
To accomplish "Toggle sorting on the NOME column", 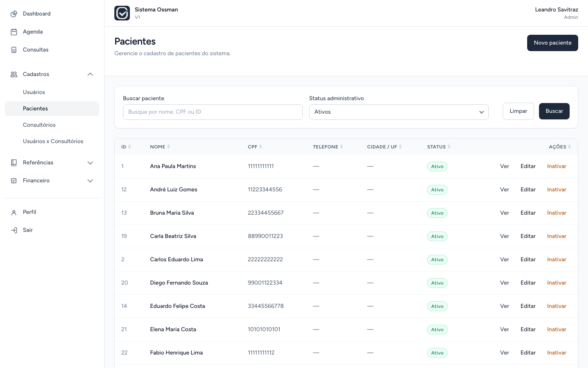I will click(168, 147).
